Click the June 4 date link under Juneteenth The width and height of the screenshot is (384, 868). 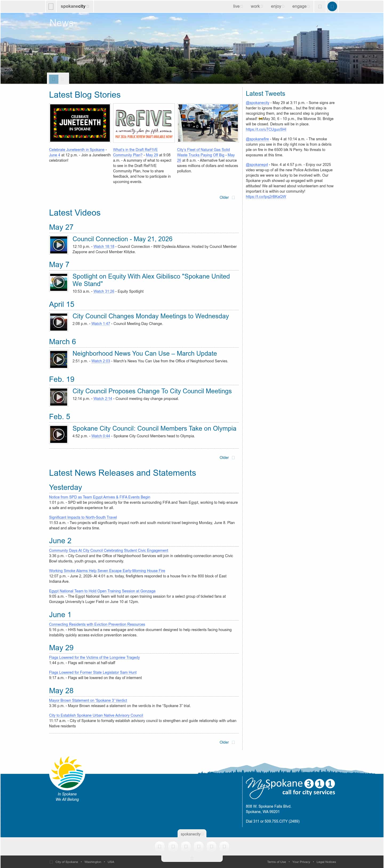click(55, 155)
